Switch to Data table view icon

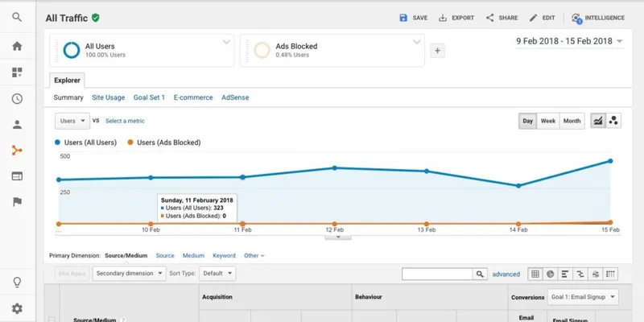point(535,274)
